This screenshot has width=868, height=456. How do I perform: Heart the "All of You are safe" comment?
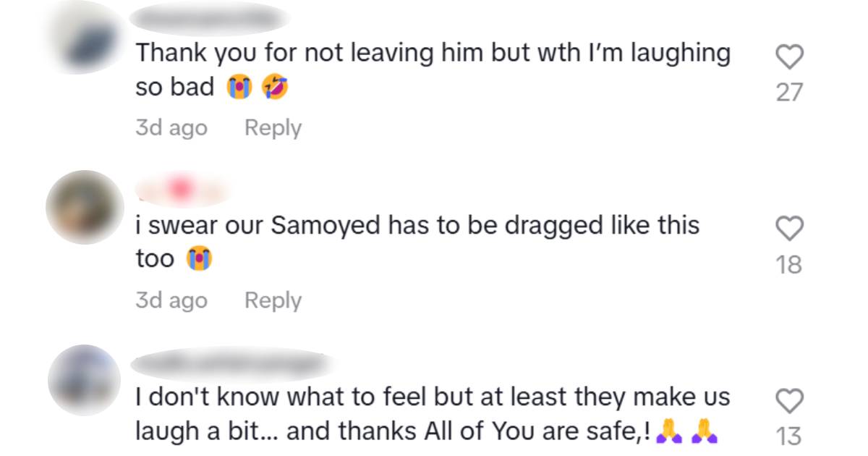click(789, 400)
